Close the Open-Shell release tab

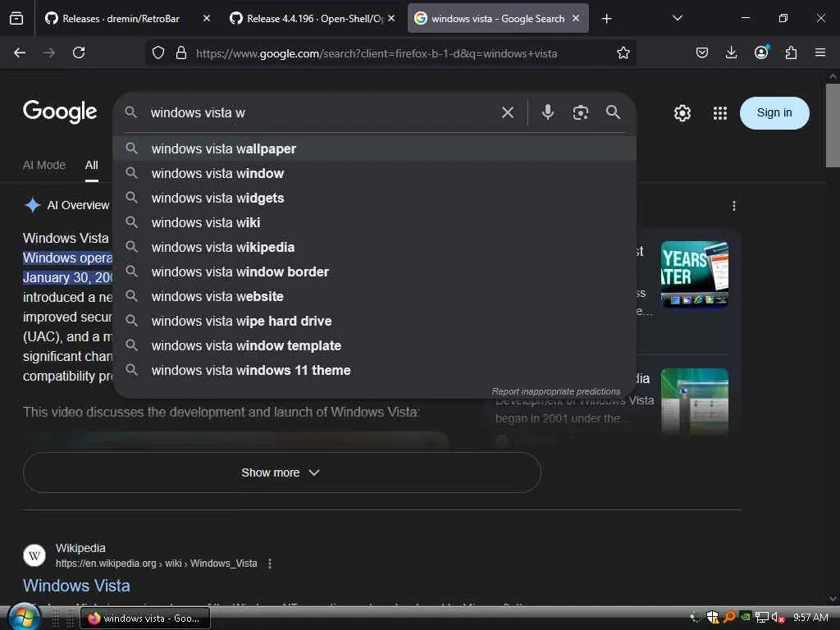pyautogui.click(x=391, y=18)
